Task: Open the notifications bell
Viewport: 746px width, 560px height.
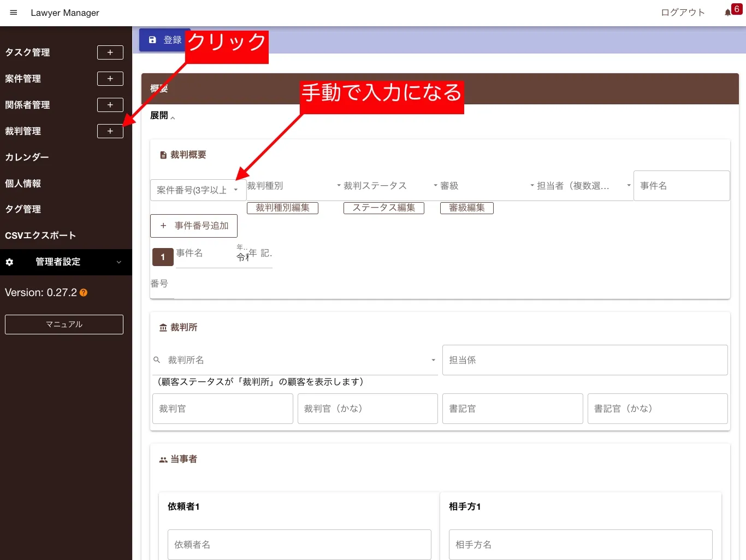Action: pos(727,13)
